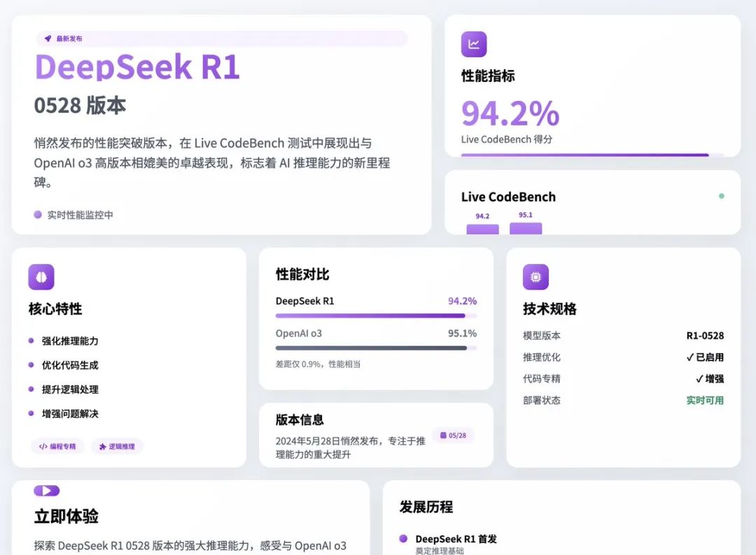
Task: Click the brain icon above 核心特性
Action: pos(41,276)
